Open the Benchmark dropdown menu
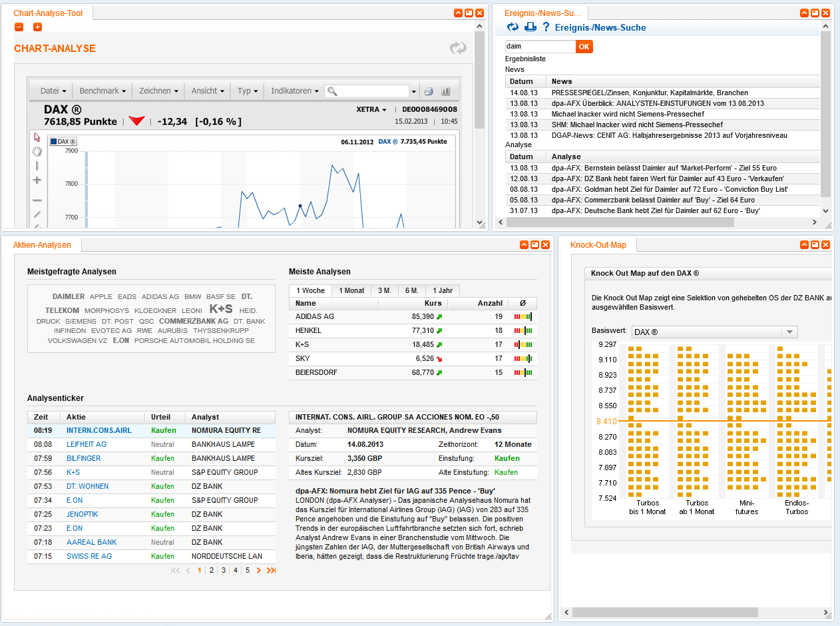 (103, 91)
